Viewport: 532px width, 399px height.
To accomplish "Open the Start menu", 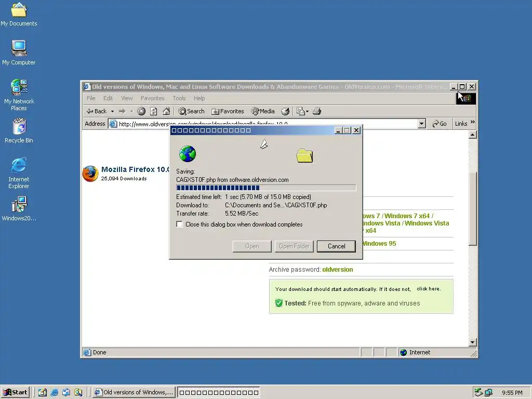I will [15, 392].
